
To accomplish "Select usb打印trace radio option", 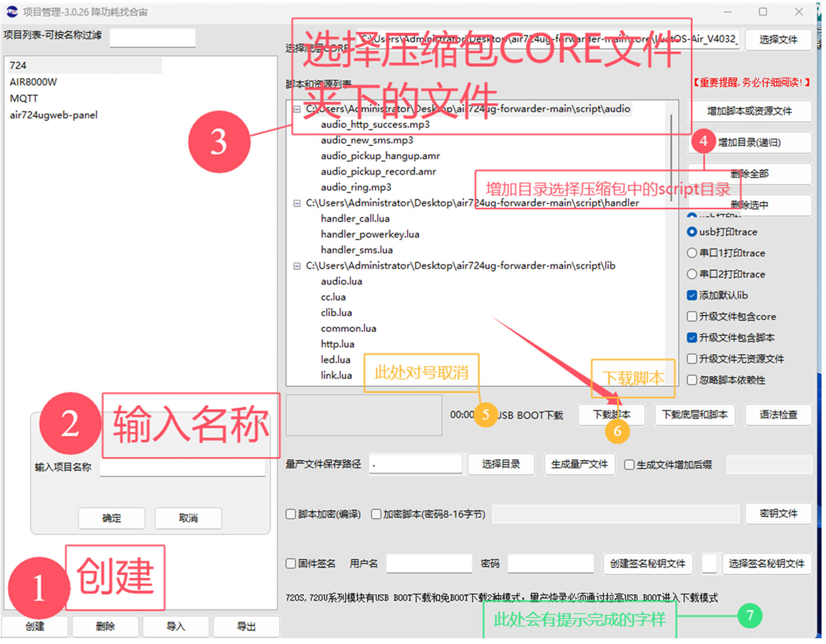I will pos(722,232).
